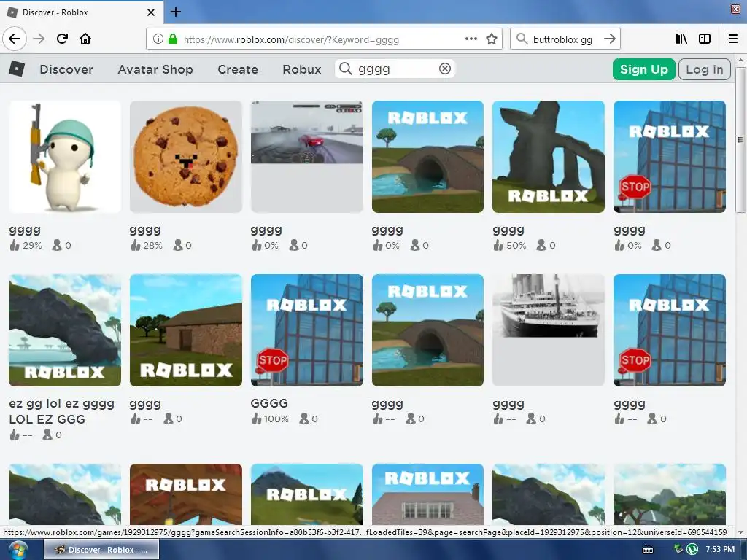Open the Avatar Shop page
Viewport: 747px width, 560px height.
155,69
